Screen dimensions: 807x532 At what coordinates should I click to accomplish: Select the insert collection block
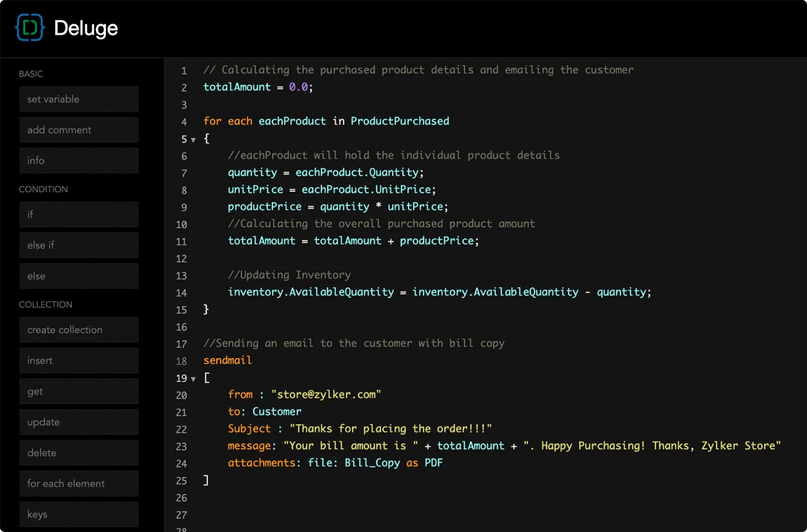tap(79, 360)
